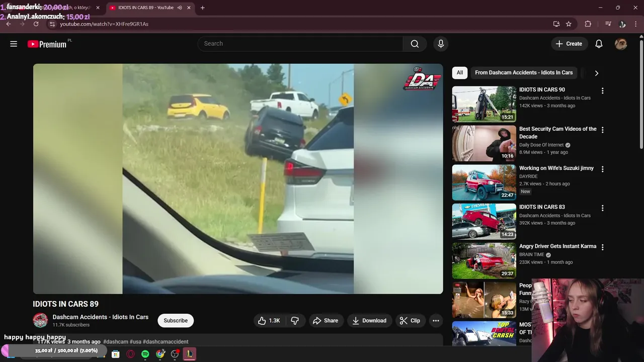Dislike the video with thumbs down
The width and height of the screenshot is (644, 362).
click(x=295, y=320)
